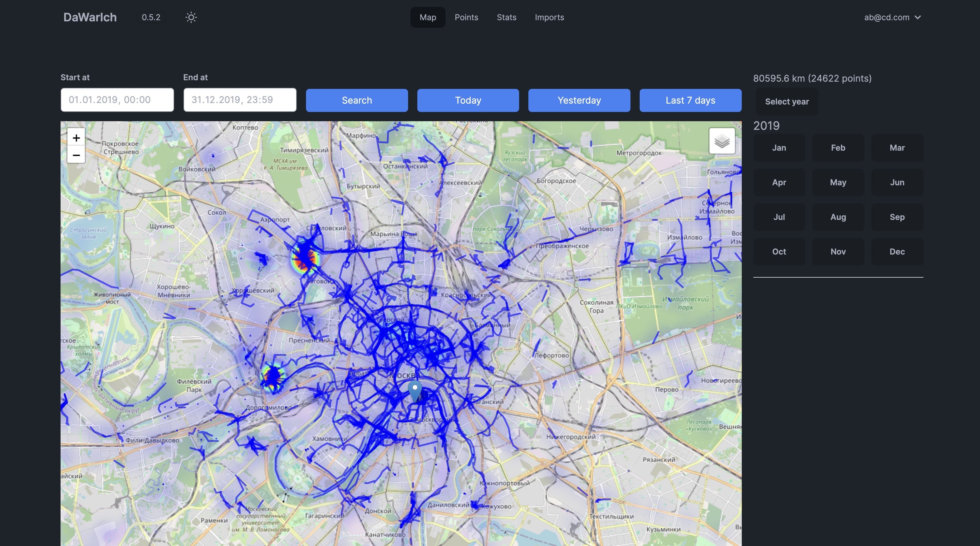This screenshot has height=546, width=980.
Task: Go to the Imports page
Action: click(549, 17)
